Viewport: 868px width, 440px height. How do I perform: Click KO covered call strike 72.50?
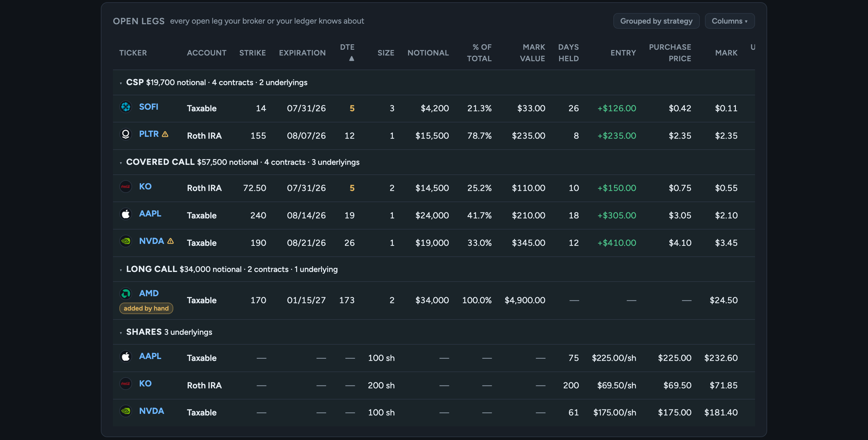click(x=254, y=188)
